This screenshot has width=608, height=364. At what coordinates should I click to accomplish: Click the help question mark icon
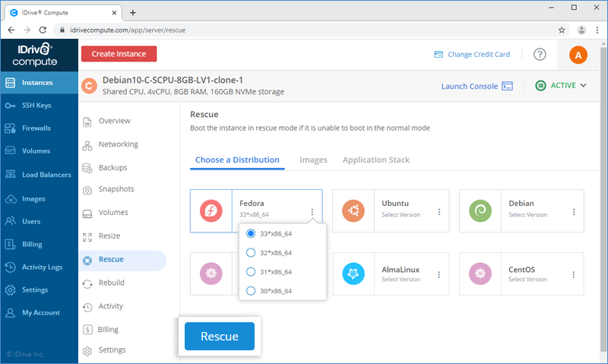click(x=540, y=54)
